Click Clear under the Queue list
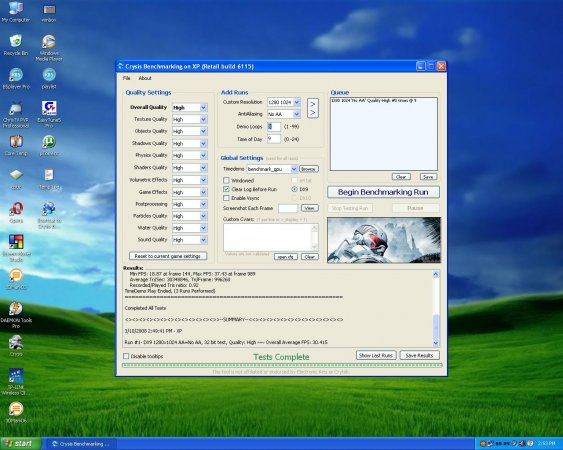Image resolution: width=563 pixels, height=450 pixels. click(x=401, y=177)
